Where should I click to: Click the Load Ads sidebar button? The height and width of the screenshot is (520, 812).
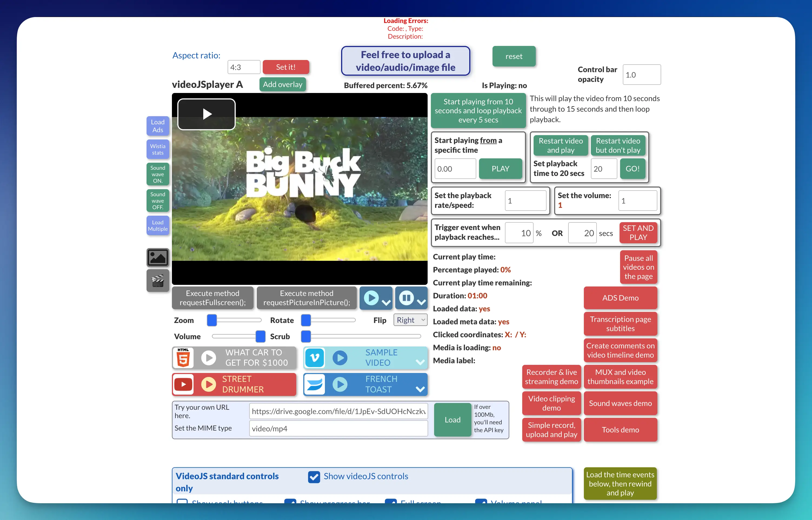coord(158,126)
